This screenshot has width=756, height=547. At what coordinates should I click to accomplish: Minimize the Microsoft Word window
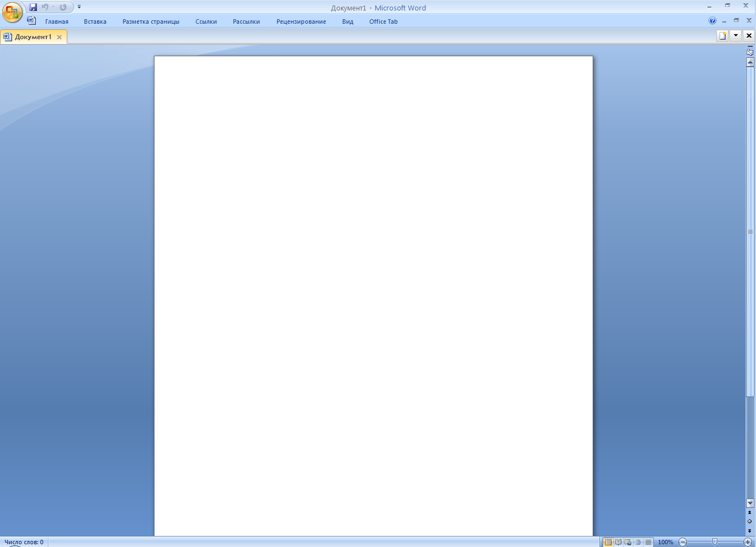click(710, 6)
